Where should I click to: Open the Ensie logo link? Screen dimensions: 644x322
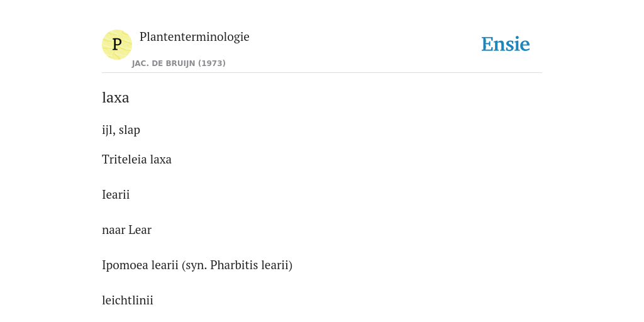tap(506, 44)
